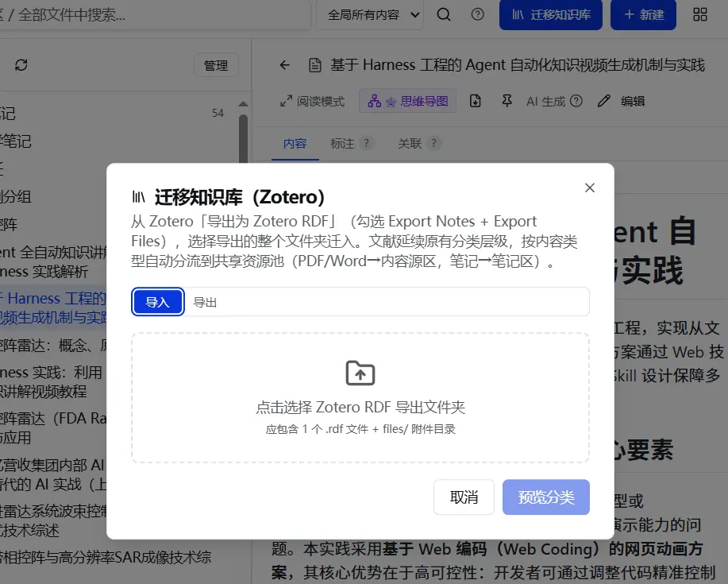Select the '笔记' sidebar item below count row
Viewport: 728px width, 584px height.
click(16, 141)
